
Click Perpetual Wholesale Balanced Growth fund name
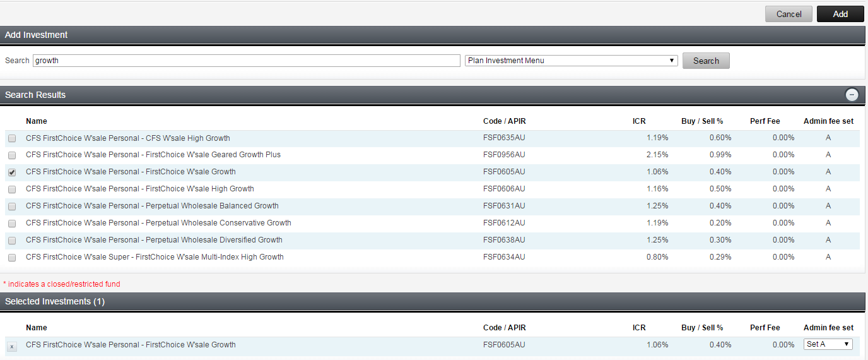[x=152, y=206]
